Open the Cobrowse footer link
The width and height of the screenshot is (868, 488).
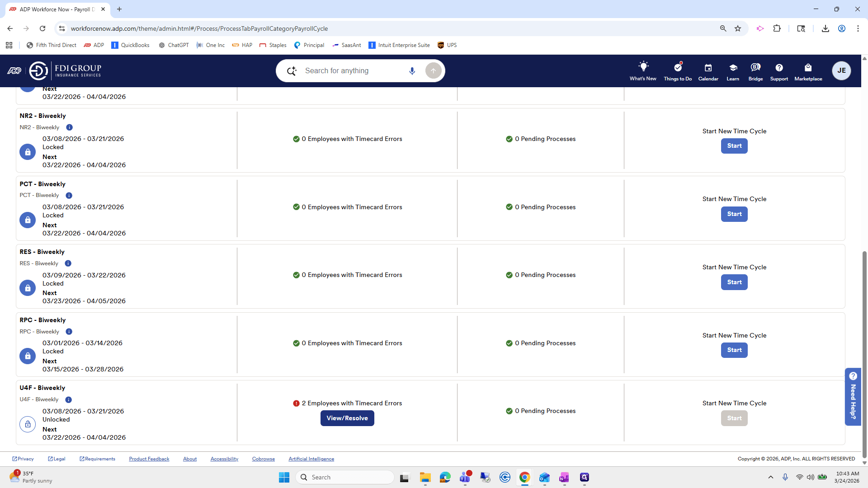point(264,459)
